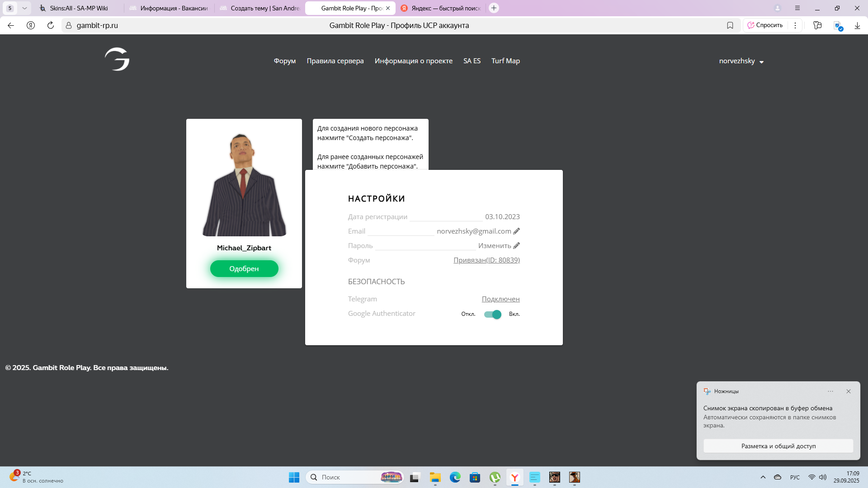Image resolution: width=868 pixels, height=488 pixels.
Task: Click the Одобрен button
Action: coord(244,268)
